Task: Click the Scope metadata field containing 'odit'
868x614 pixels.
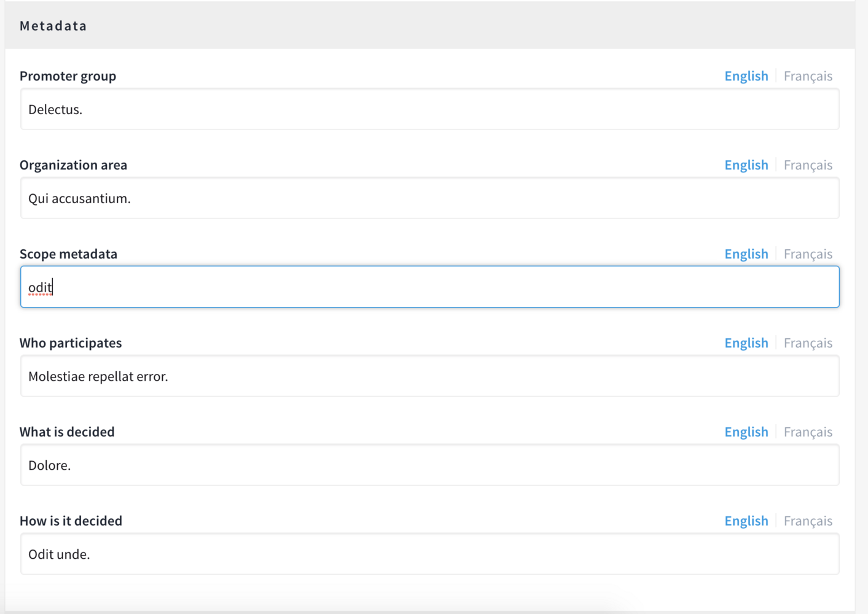Action: click(429, 287)
